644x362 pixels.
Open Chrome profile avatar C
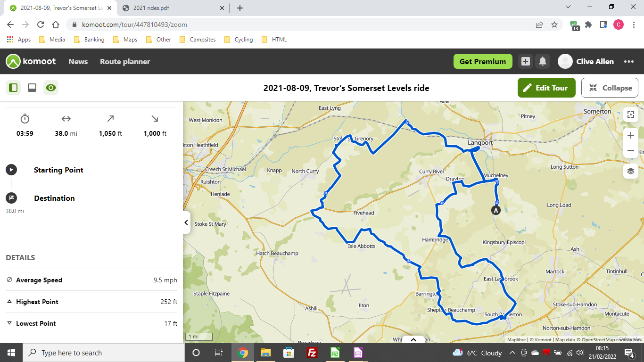(619, 25)
